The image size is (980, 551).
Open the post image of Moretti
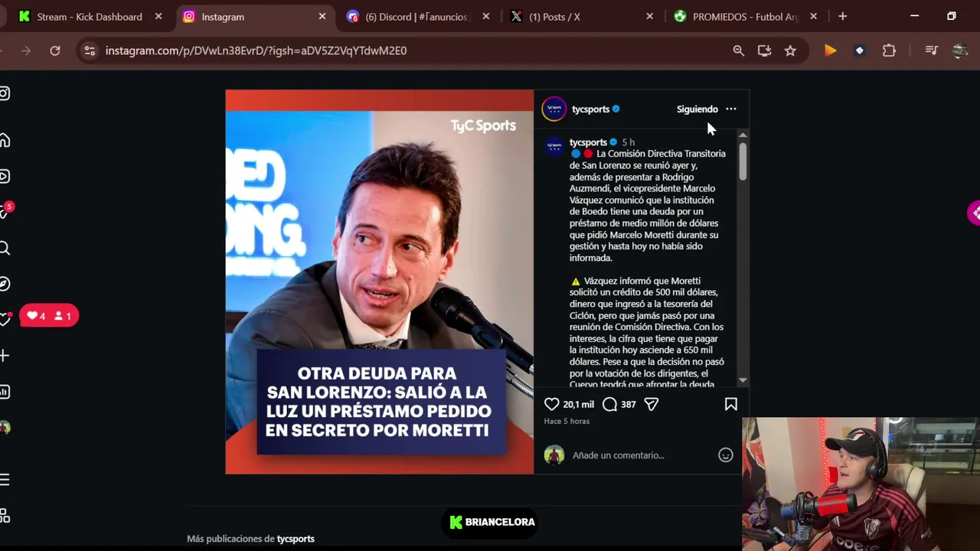coord(380,282)
